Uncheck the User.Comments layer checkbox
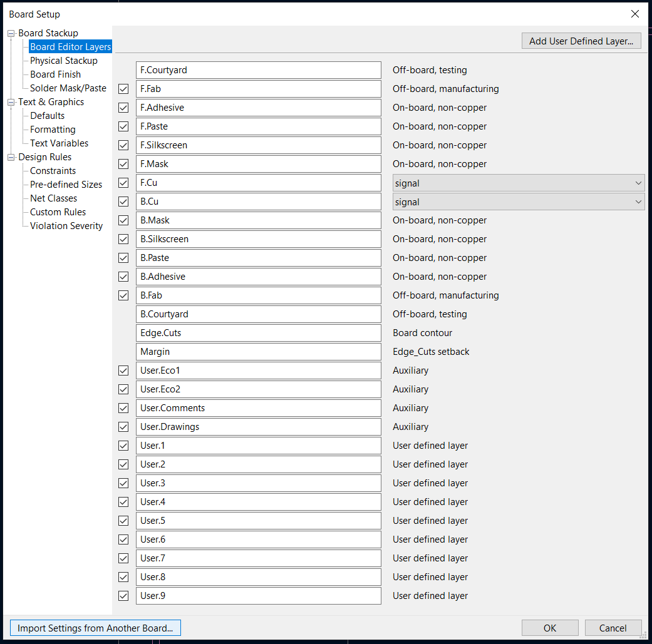This screenshot has height=644, width=652. pos(123,408)
